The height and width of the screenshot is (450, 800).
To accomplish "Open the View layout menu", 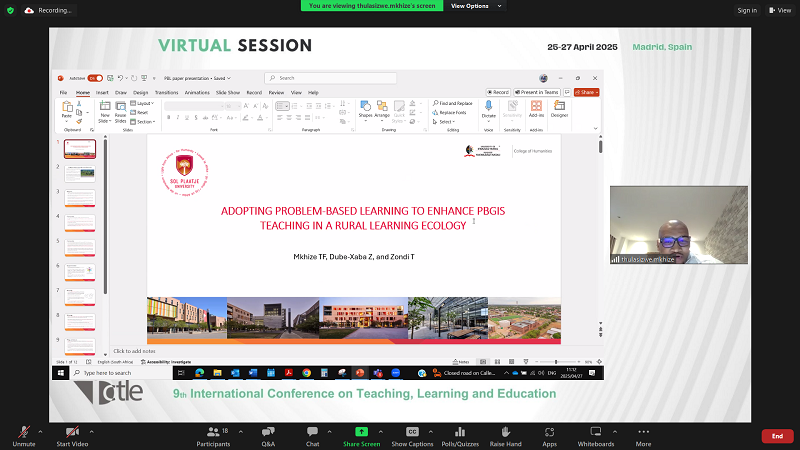I will 778,10.
